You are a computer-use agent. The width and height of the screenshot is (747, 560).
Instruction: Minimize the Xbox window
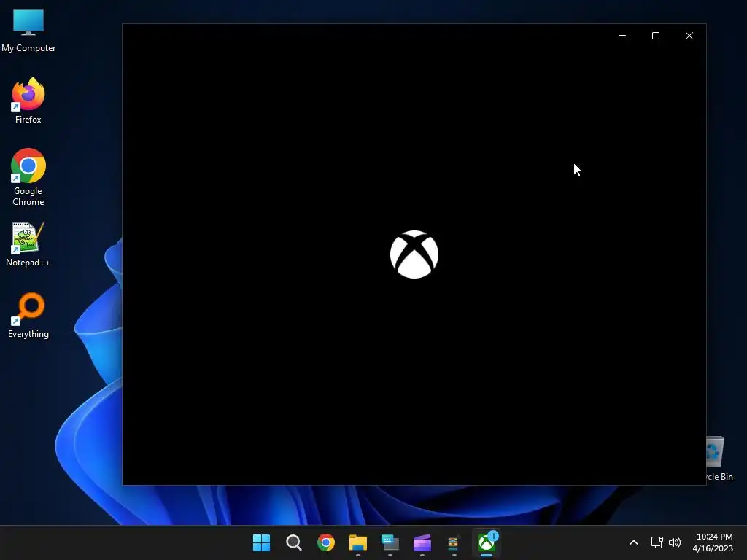pyautogui.click(x=622, y=36)
